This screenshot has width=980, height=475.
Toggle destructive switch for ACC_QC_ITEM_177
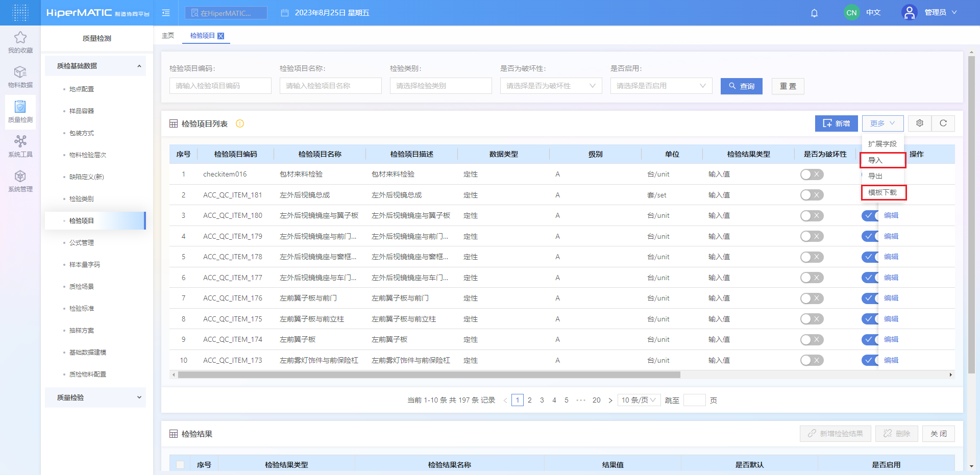(812, 278)
